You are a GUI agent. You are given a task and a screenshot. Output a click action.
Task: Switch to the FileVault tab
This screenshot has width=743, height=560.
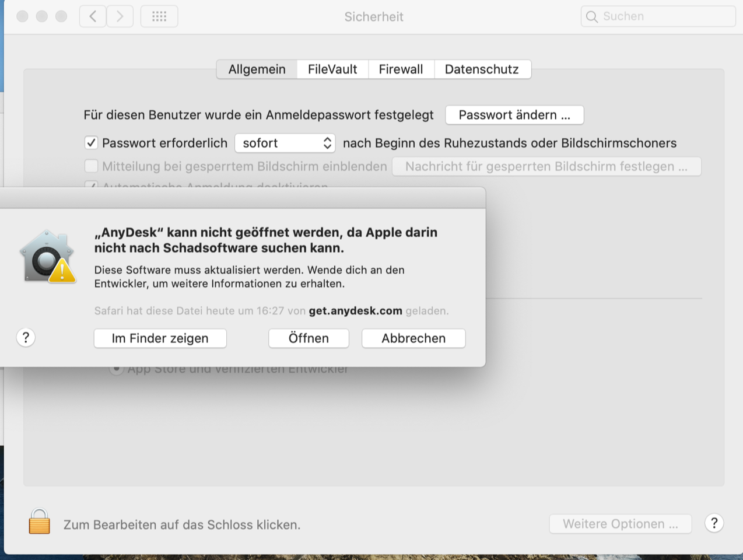click(332, 69)
